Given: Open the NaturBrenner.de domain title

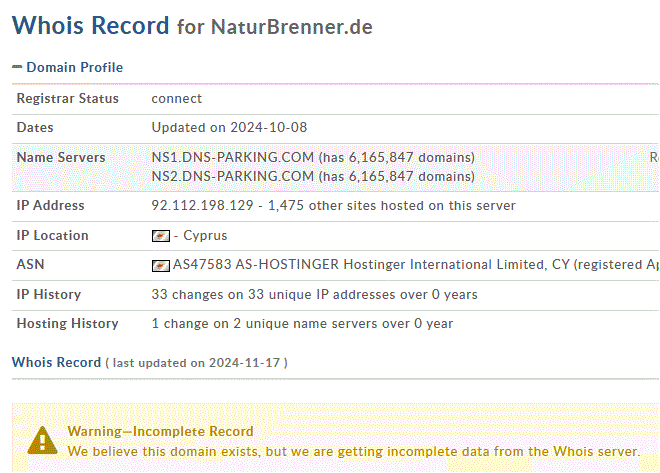Looking at the screenshot, I should [291, 27].
